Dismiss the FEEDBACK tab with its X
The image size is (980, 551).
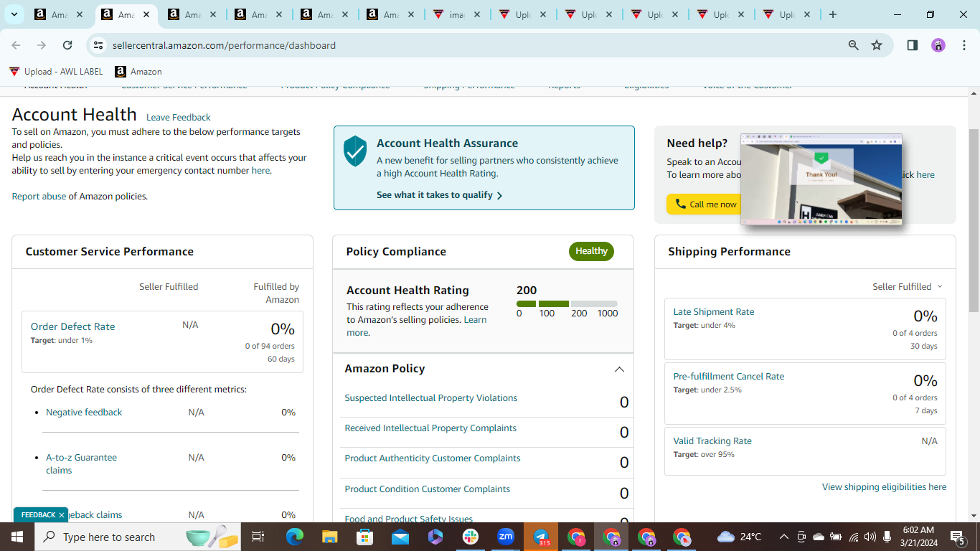point(62,515)
